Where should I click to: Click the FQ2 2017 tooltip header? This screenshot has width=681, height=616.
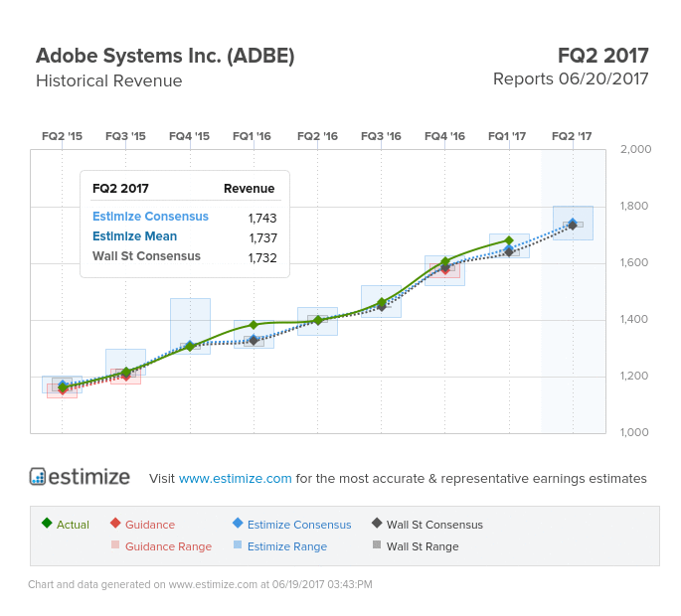click(120, 189)
